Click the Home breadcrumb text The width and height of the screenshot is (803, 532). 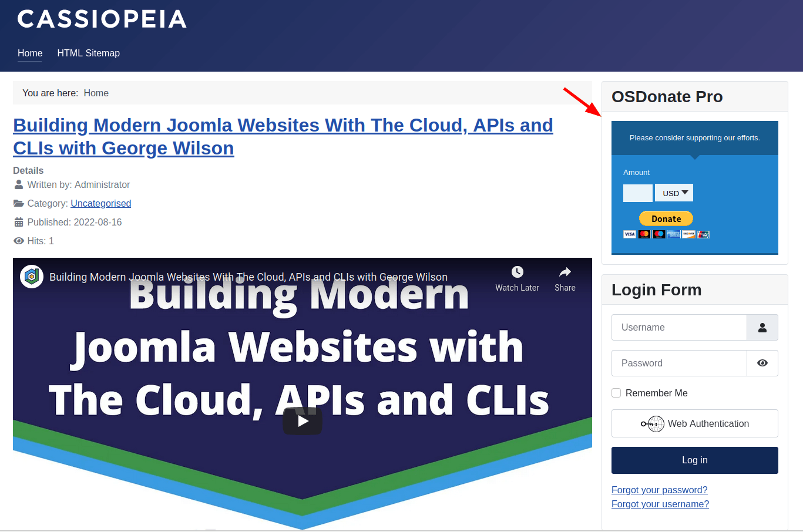click(96, 93)
